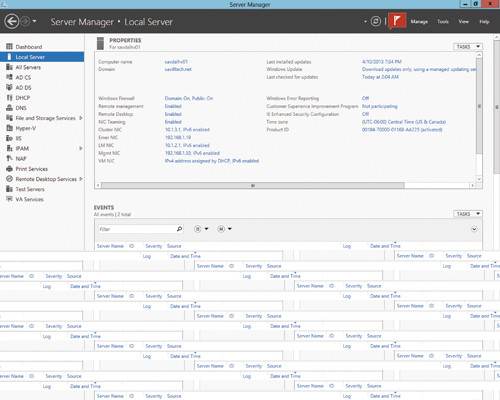
Task: Open navigation history dropdown beside forward arrow
Action: click(34, 22)
